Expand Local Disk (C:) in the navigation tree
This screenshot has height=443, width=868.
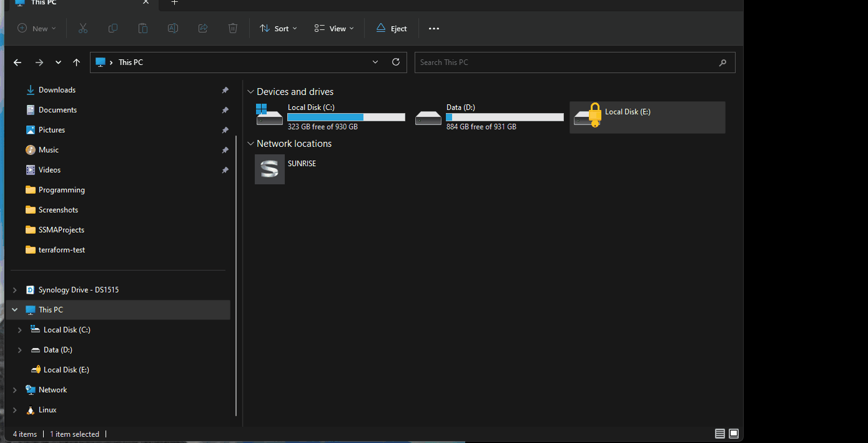point(19,329)
